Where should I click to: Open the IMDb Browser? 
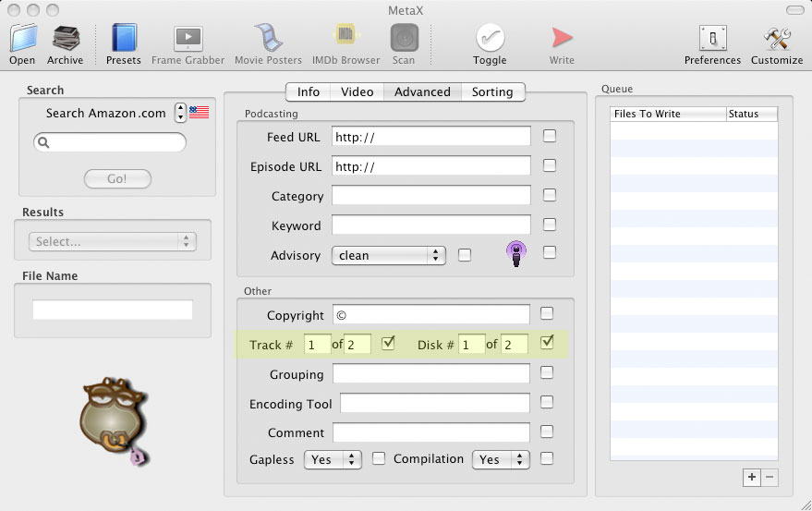pyautogui.click(x=345, y=36)
